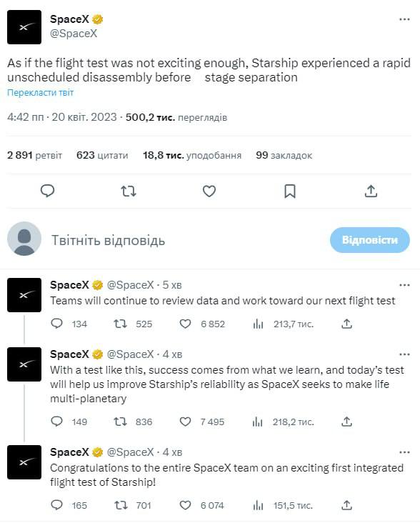View analytics of the reply showing 213,7 тис. views
The image size is (420, 523).
258,324
